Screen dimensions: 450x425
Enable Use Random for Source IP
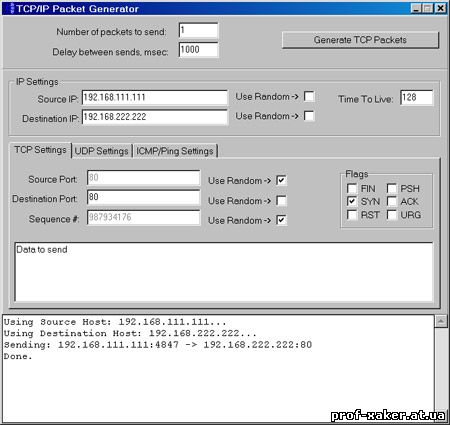(x=309, y=97)
